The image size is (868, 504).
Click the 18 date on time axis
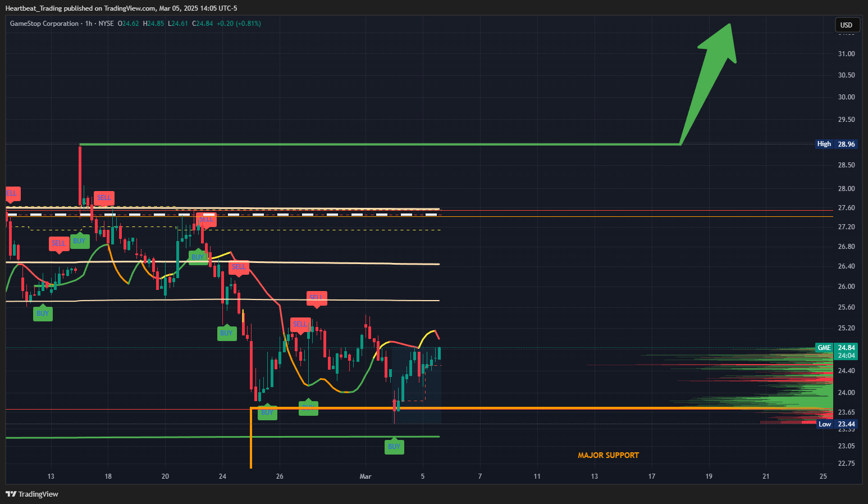coord(108,476)
